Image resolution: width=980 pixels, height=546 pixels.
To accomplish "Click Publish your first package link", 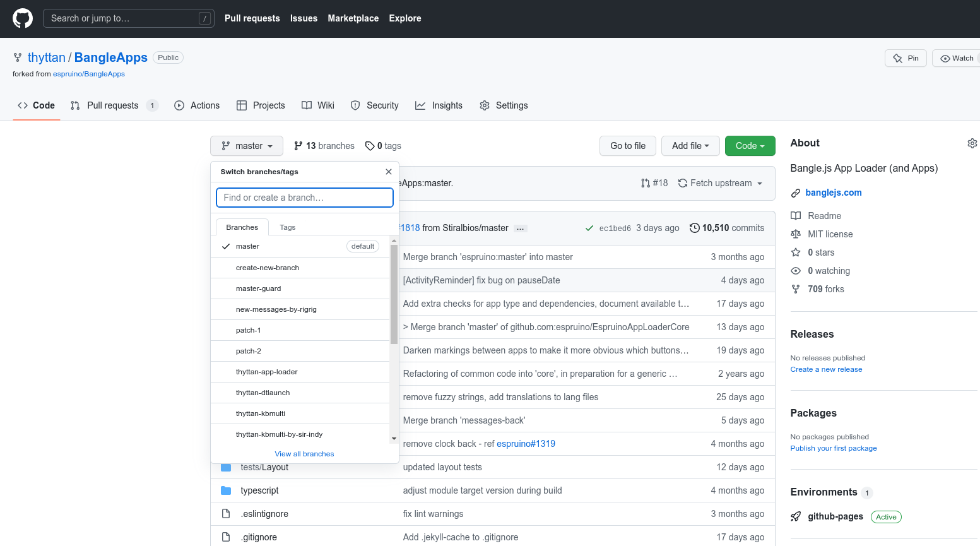I will (834, 448).
